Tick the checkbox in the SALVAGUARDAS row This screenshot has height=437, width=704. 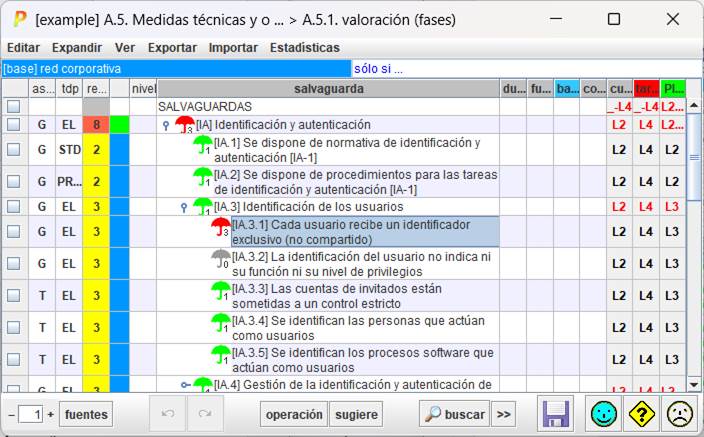[13, 106]
